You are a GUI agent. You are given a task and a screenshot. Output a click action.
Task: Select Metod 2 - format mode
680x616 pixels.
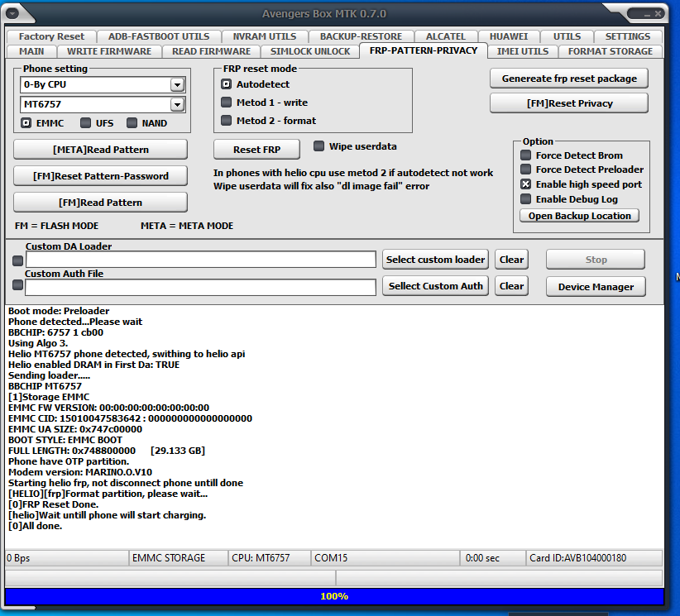pos(227,120)
